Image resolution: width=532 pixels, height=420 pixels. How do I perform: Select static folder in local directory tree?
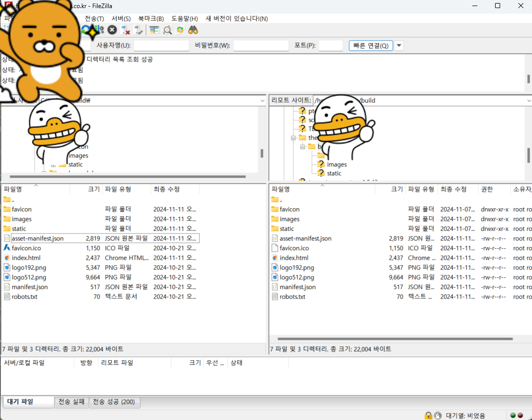[x=75, y=164]
